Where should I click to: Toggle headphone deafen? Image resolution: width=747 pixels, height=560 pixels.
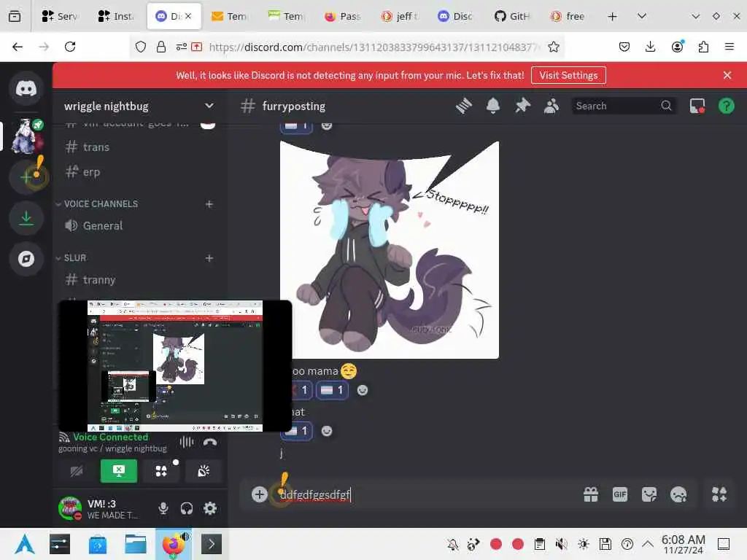[x=187, y=508]
